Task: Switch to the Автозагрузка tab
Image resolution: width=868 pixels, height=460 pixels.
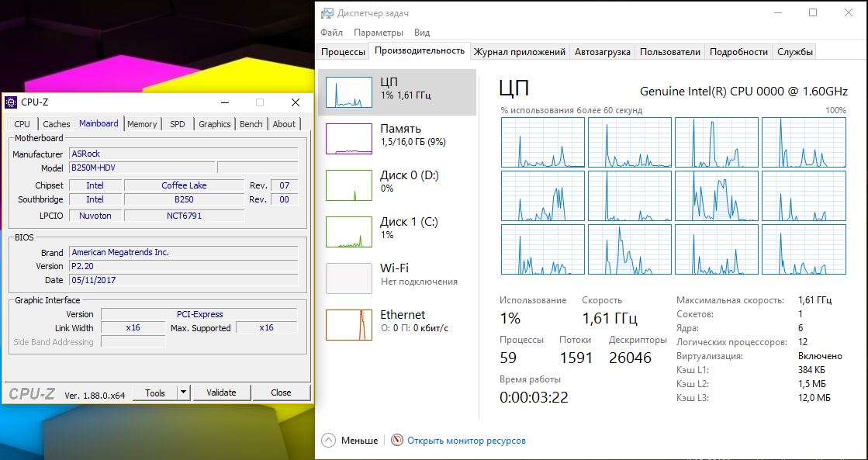Action: 602,52
